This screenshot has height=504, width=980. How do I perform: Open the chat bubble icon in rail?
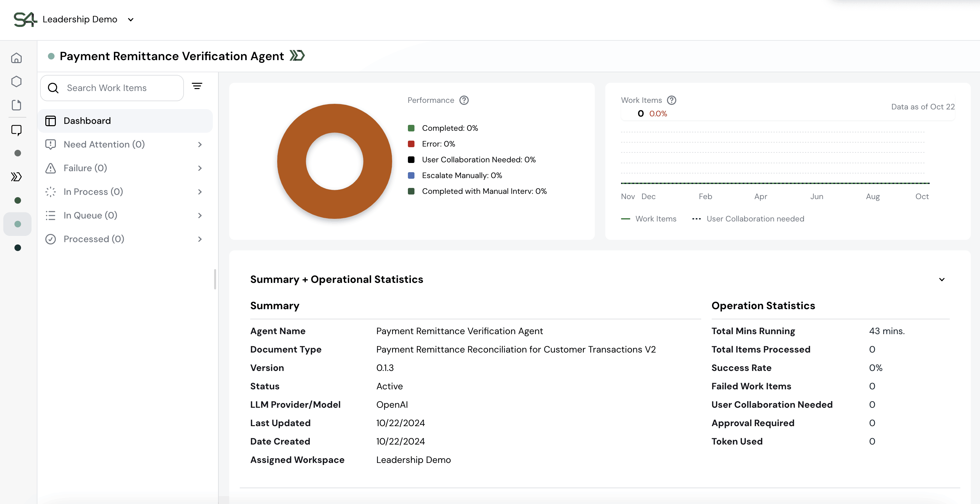pos(16,130)
